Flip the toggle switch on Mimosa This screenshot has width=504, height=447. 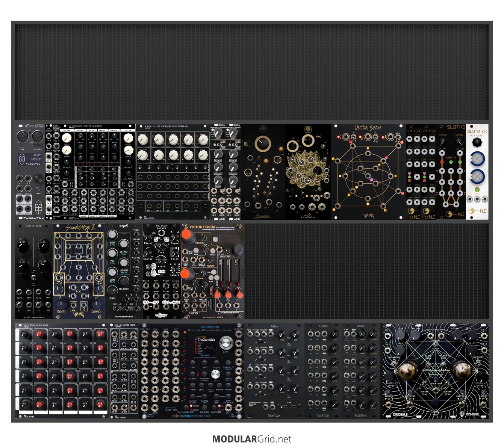[247, 144]
